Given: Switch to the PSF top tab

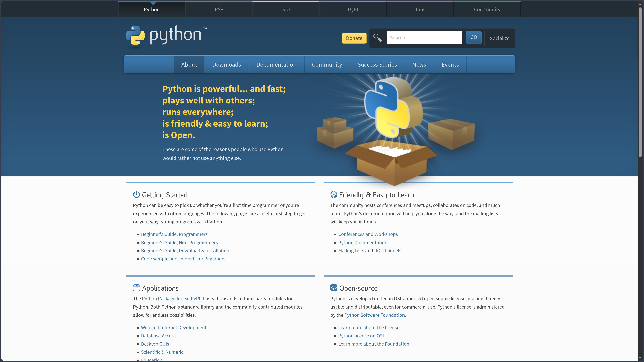Looking at the screenshot, I should pyautogui.click(x=219, y=10).
